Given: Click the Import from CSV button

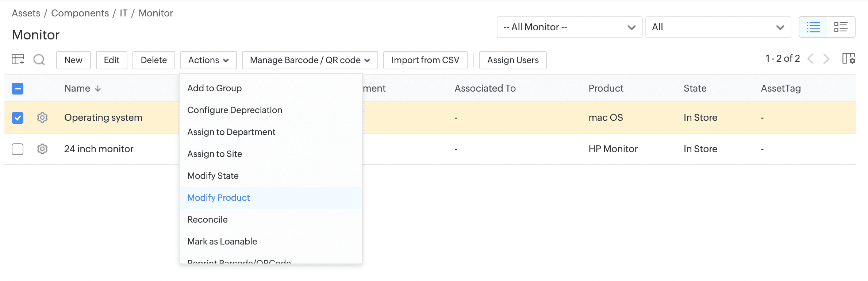Looking at the screenshot, I should 425,60.
